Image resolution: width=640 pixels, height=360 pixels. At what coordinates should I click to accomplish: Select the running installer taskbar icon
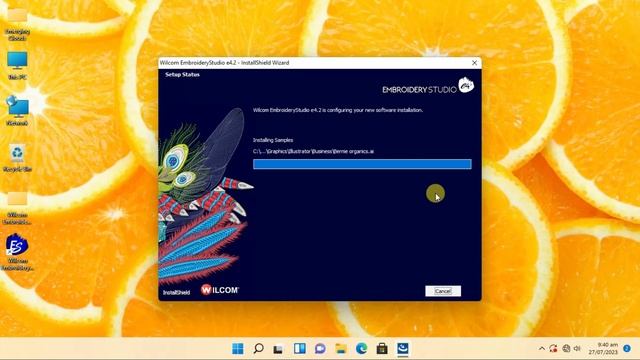point(403,349)
